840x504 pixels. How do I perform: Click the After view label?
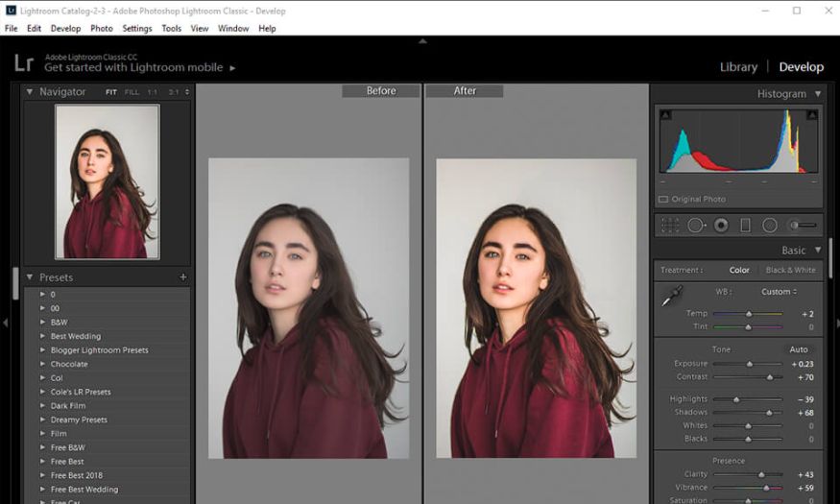[465, 91]
